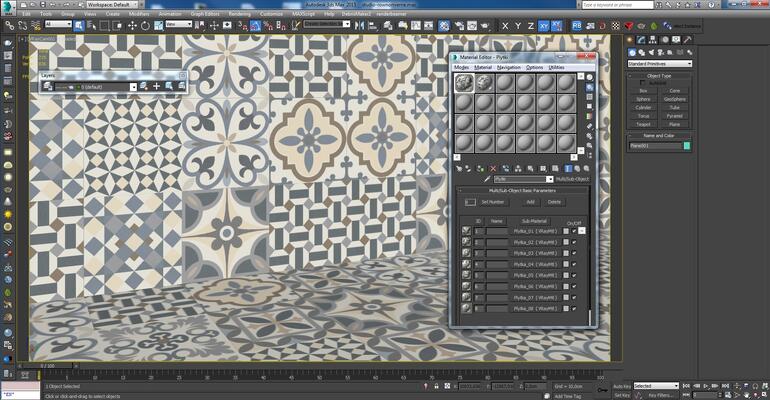Open Standard Primitives dropdown

tap(660, 64)
